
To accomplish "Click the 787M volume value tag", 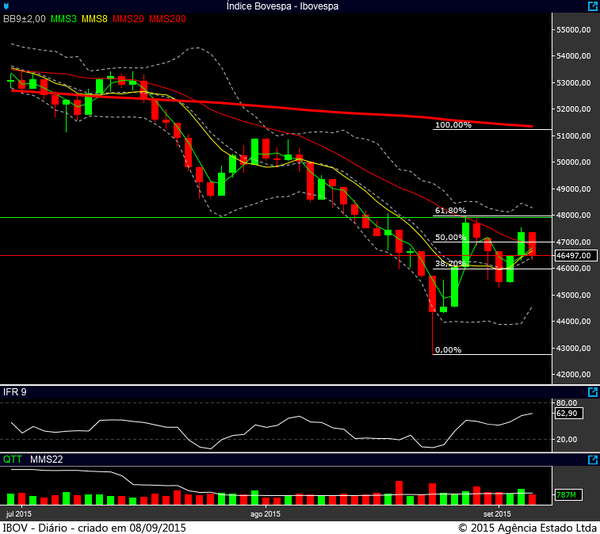I will tap(569, 495).
